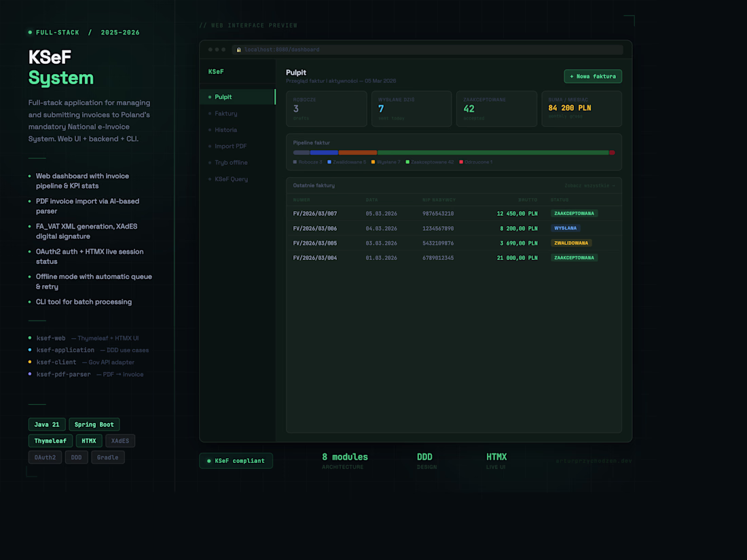
Task: Click the Spring Boot tag
Action: click(94, 424)
